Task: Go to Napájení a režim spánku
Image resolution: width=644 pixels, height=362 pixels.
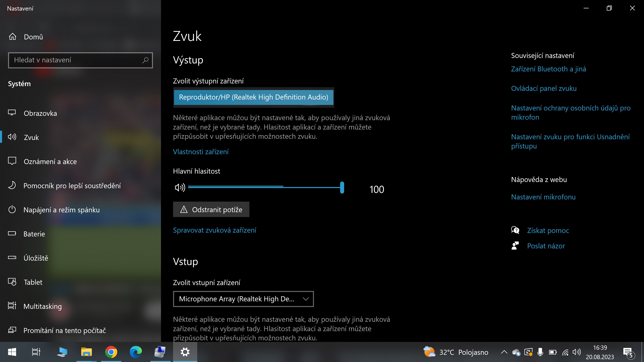Action: pyautogui.click(x=62, y=210)
